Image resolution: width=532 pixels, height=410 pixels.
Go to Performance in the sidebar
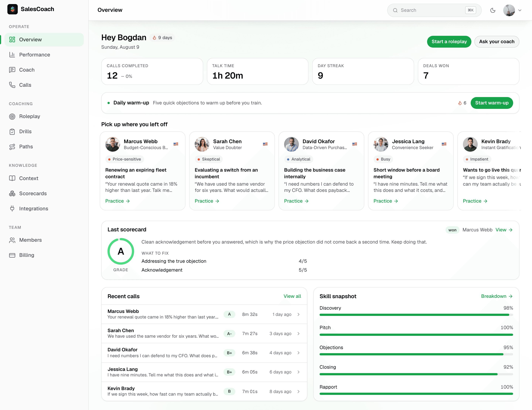44,54
